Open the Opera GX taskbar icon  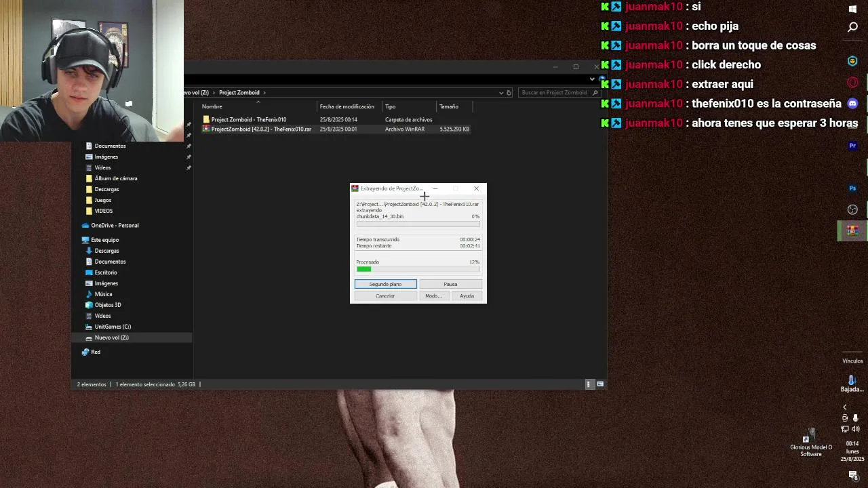point(852,83)
